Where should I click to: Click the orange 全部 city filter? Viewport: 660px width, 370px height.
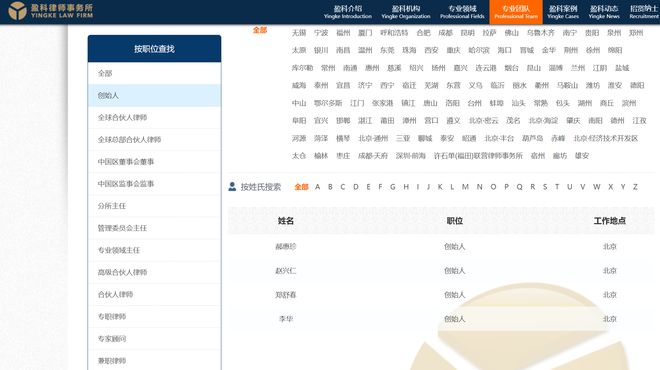(x=260, y=30)
